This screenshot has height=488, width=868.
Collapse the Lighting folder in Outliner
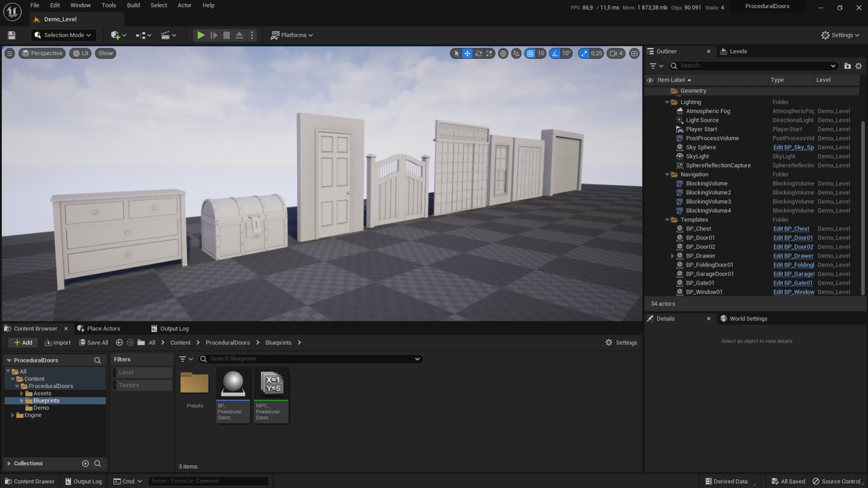667,102
